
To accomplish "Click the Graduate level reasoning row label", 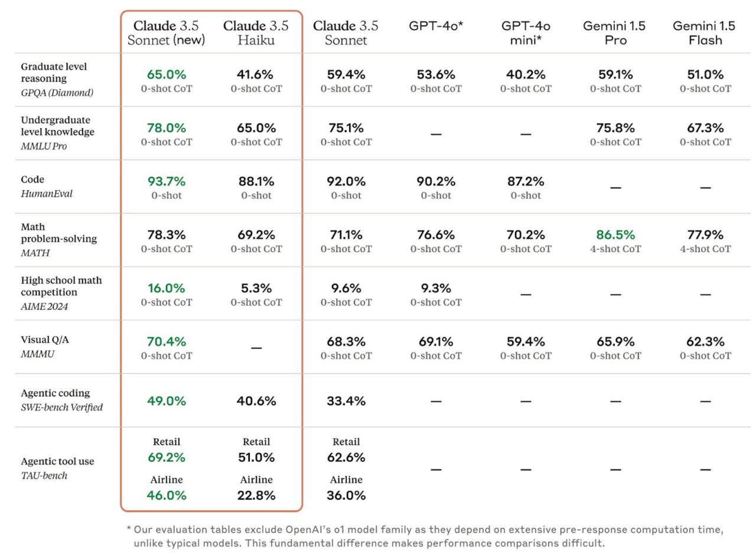I will pos(54,72).
